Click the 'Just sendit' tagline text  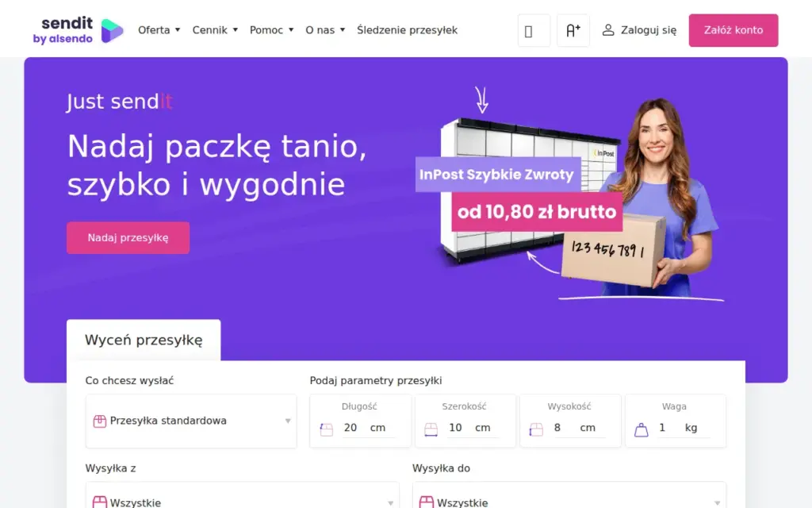[120, 102]
